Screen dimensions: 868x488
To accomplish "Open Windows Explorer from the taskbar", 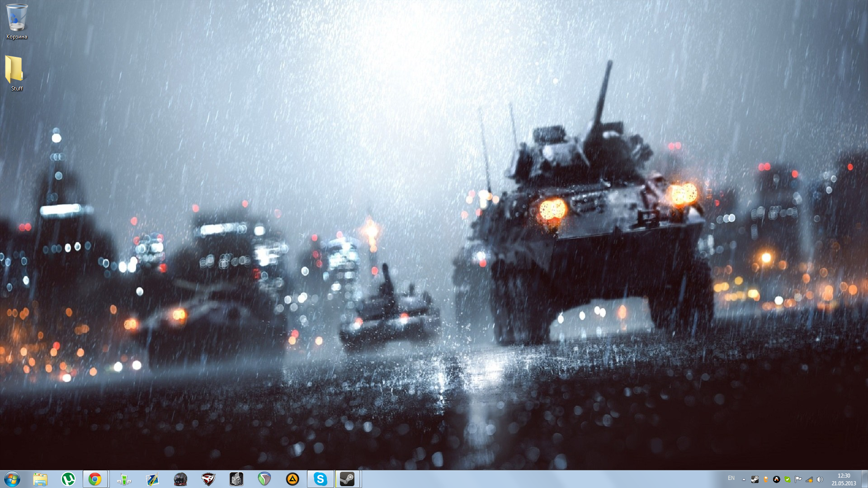I will pos(40,479).
